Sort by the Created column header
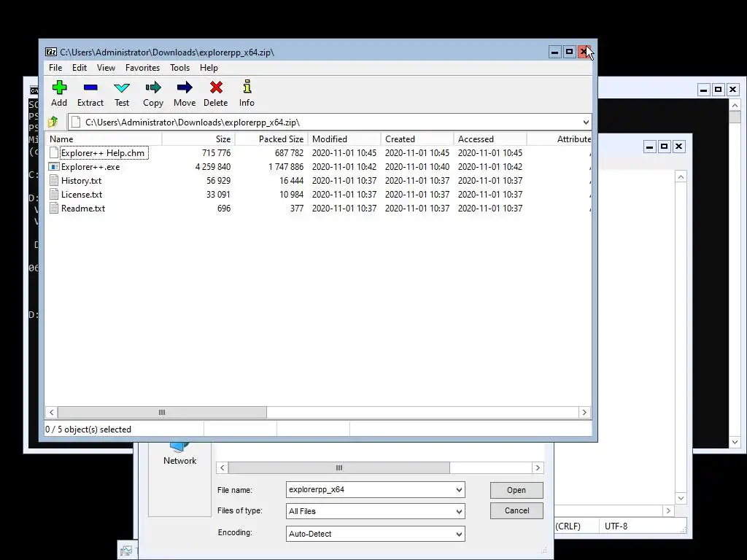 [x=417, y=139]
